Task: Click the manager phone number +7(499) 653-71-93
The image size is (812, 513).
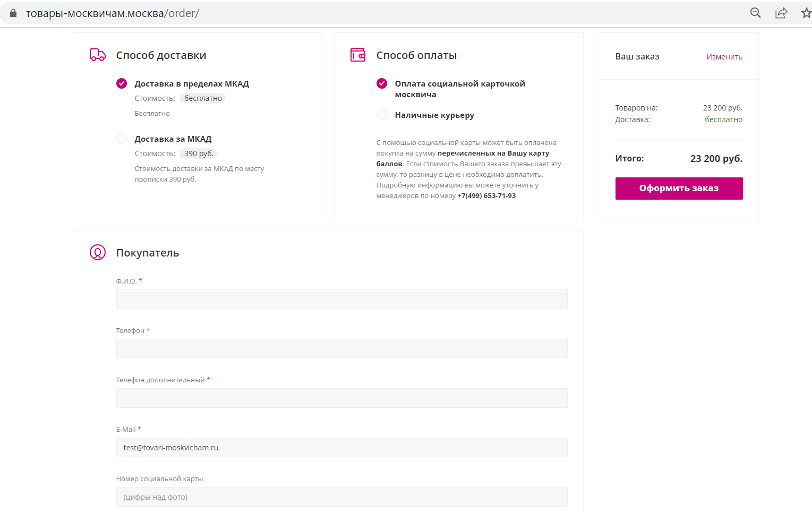Action: (486, 196)
